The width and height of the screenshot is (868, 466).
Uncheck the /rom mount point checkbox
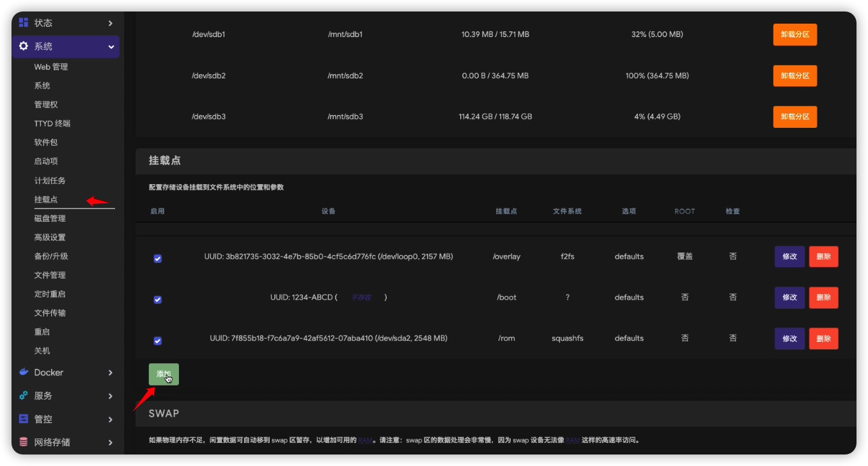click(x=157, y=340)
